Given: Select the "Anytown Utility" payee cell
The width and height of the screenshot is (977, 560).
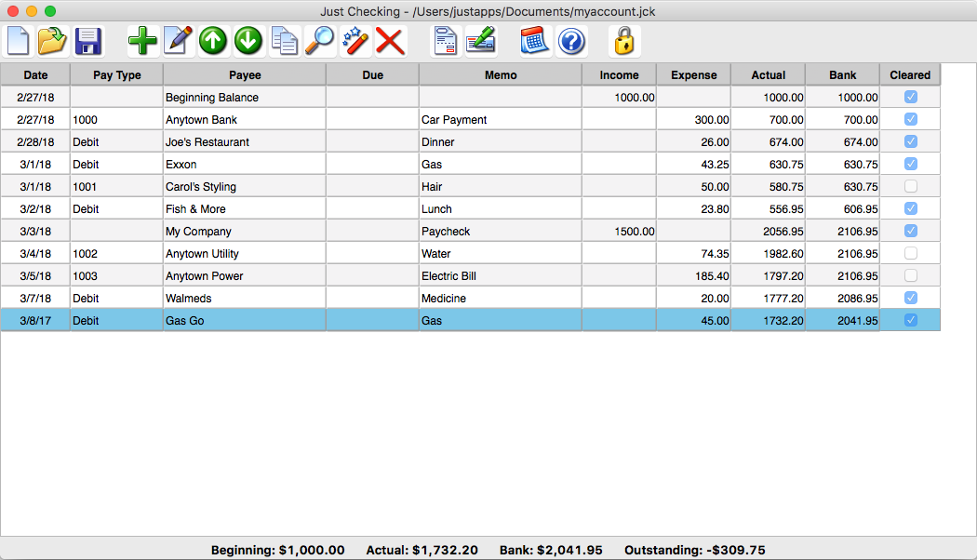Looking at the screenshot, I should pyautogui.click(x=245, y=254).
